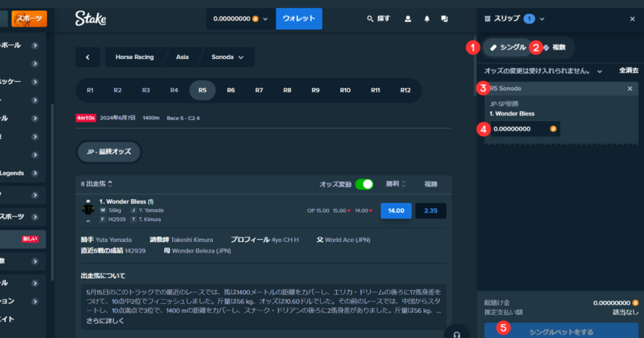Close the bet slip panel
This screenshot has height=338, width=644.
click(633, 19)
